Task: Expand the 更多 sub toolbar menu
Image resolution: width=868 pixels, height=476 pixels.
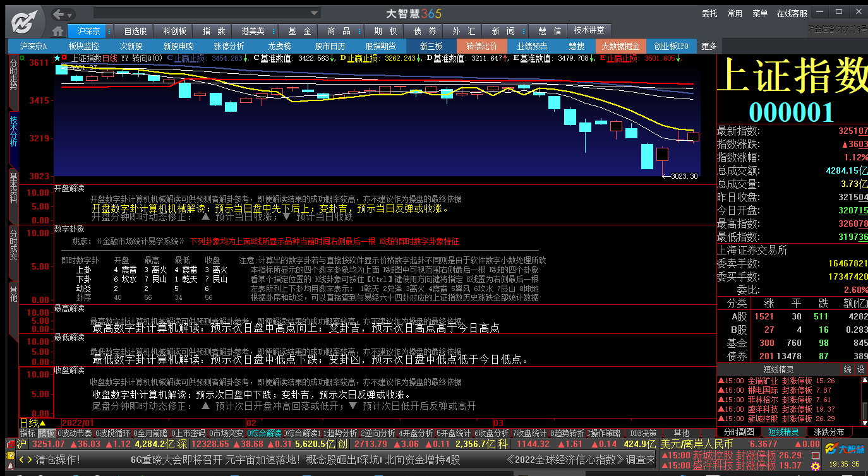Action: [x=709, y=46]
